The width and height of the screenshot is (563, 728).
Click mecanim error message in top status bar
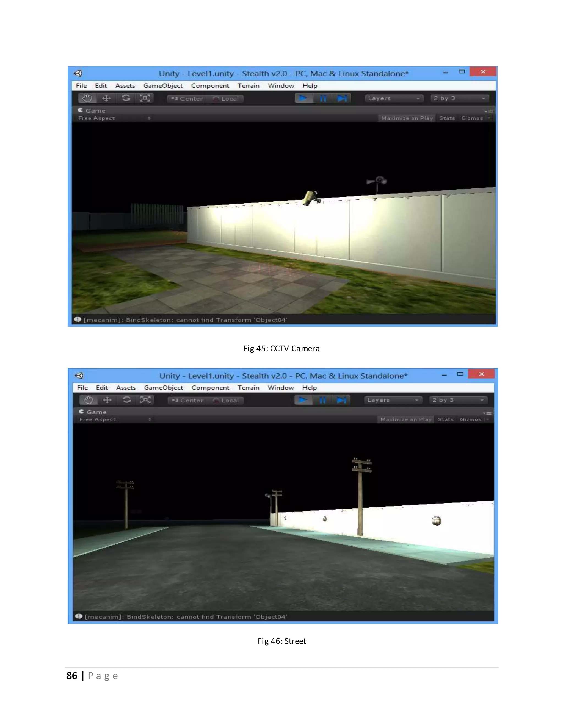tap(185, 320)
